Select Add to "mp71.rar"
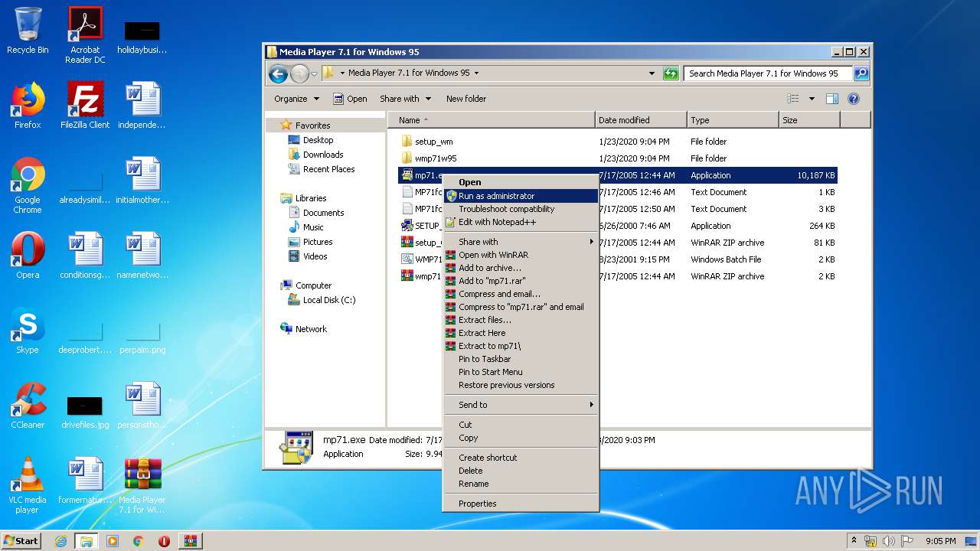The width and height of the screenshot is (980, 551). coord(521,281)
